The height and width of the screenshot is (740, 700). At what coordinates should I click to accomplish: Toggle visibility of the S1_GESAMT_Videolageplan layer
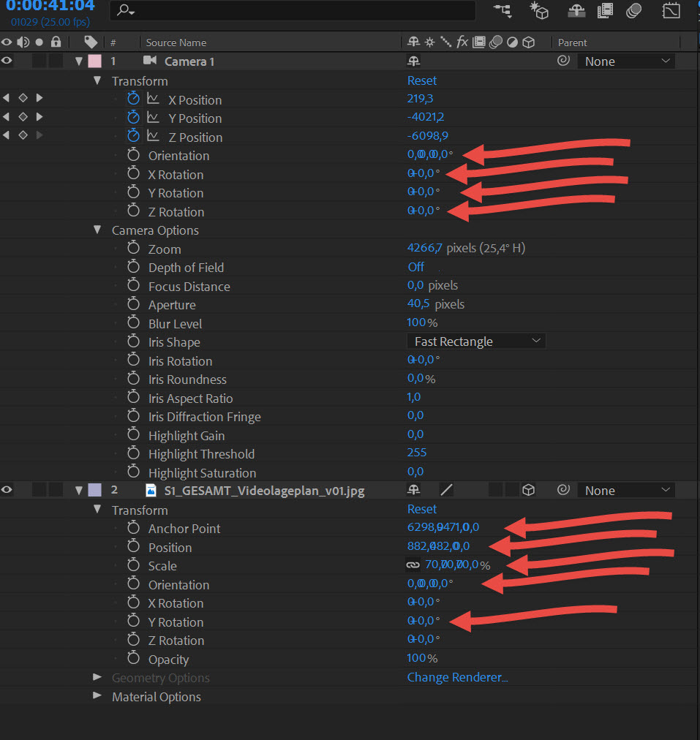[6, 490]
